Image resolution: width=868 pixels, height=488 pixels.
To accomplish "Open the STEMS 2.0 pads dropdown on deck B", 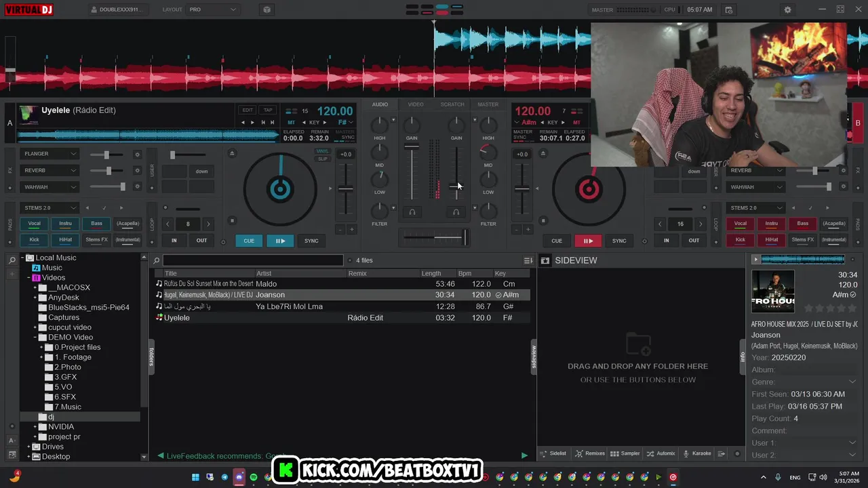I will pyautogui.click(x=755, y=208).
